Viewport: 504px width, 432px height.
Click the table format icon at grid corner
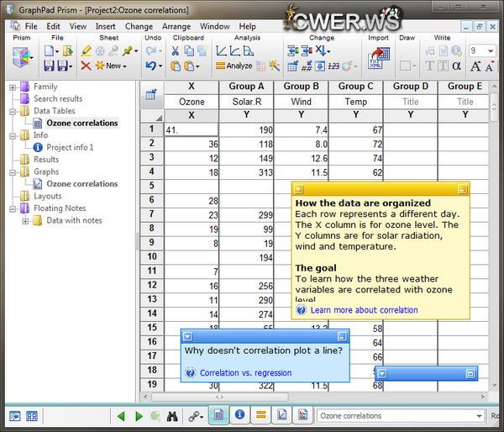click(151, 94)
